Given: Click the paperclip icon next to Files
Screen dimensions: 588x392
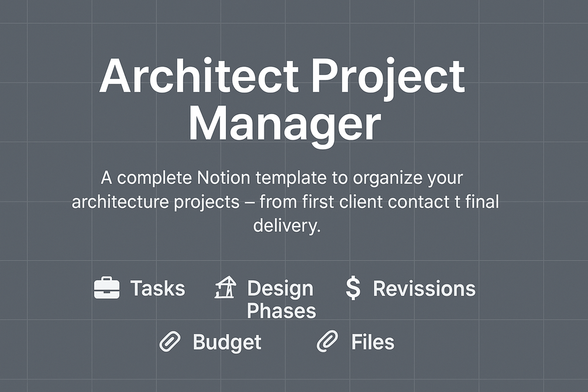Looking at the screenshot, I should point(328,341).
